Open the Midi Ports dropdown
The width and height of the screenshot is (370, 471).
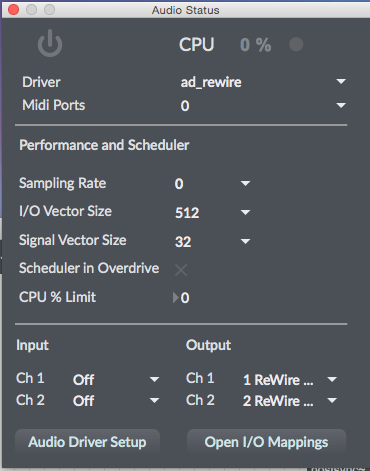click(263, 106)
